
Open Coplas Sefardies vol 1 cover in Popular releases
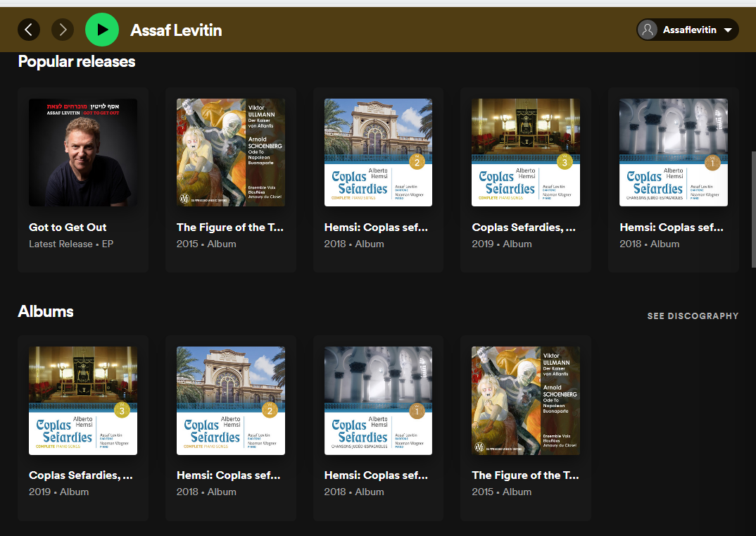pos(673,152)
